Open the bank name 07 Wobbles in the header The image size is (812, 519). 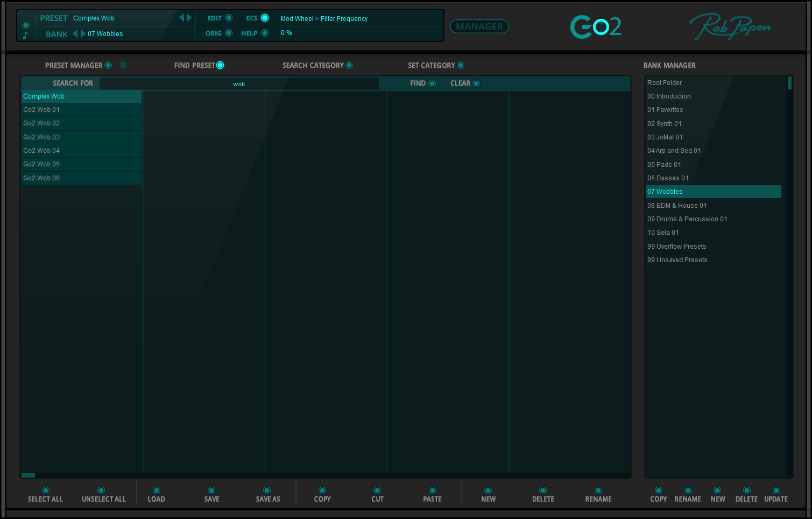[105, 34]
